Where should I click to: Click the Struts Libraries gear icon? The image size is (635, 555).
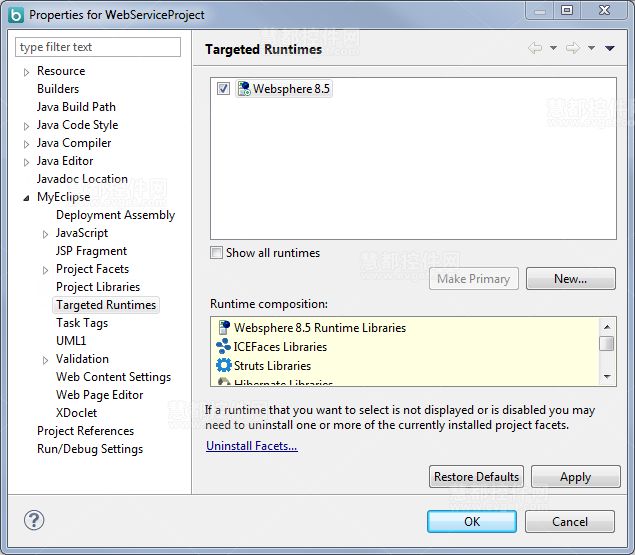224,365
